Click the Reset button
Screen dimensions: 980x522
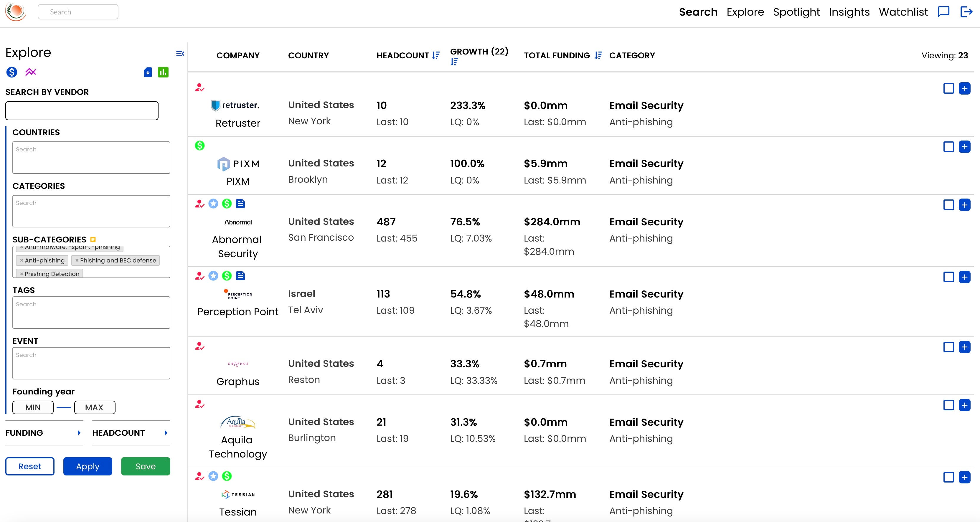(x=30, y=466)
